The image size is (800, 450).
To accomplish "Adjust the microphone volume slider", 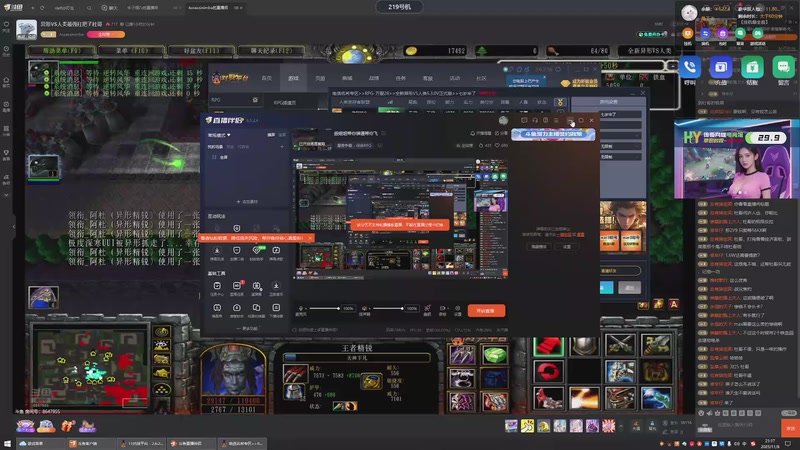I will (323, 308).
